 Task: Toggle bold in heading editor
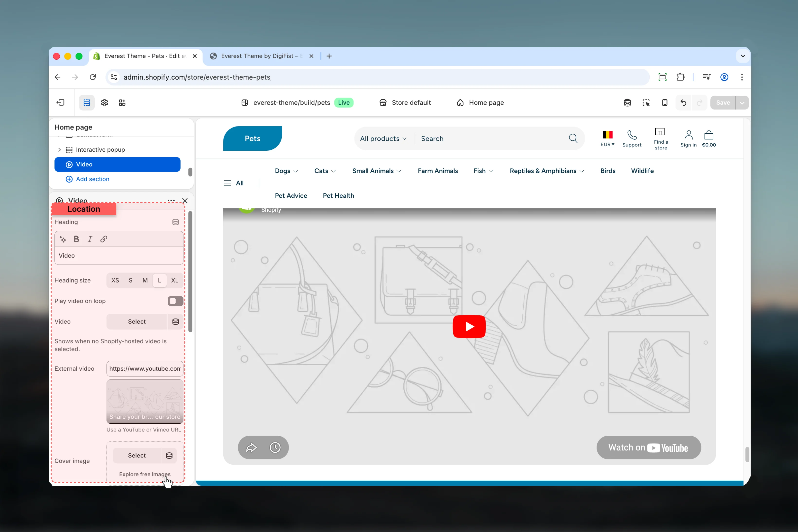click(76, 239)
